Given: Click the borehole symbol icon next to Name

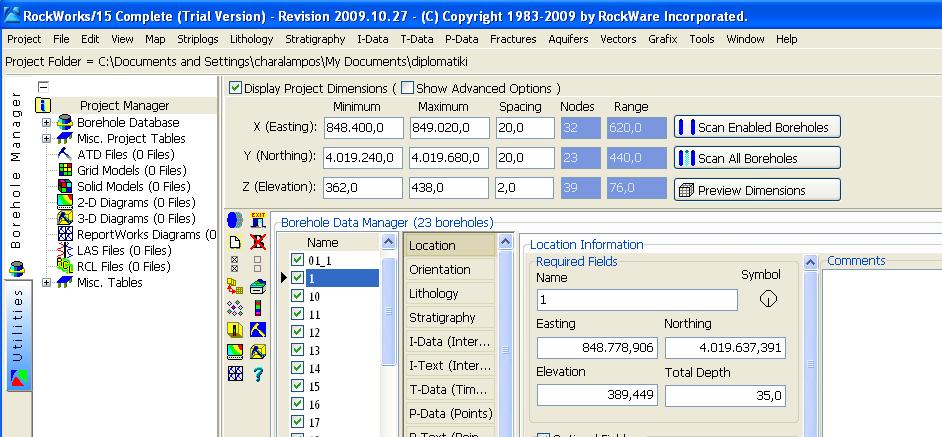Looking at the screenshot, I should (768, 299).
